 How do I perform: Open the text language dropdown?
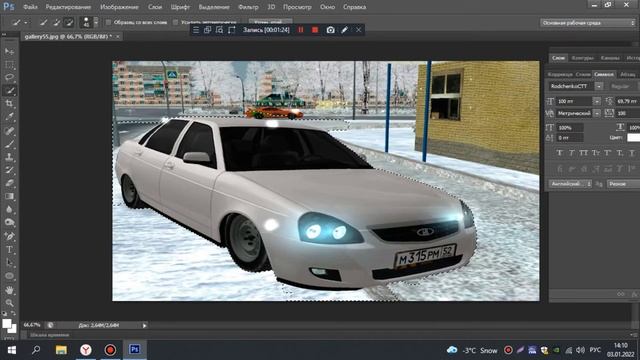(x=570, y=184)
